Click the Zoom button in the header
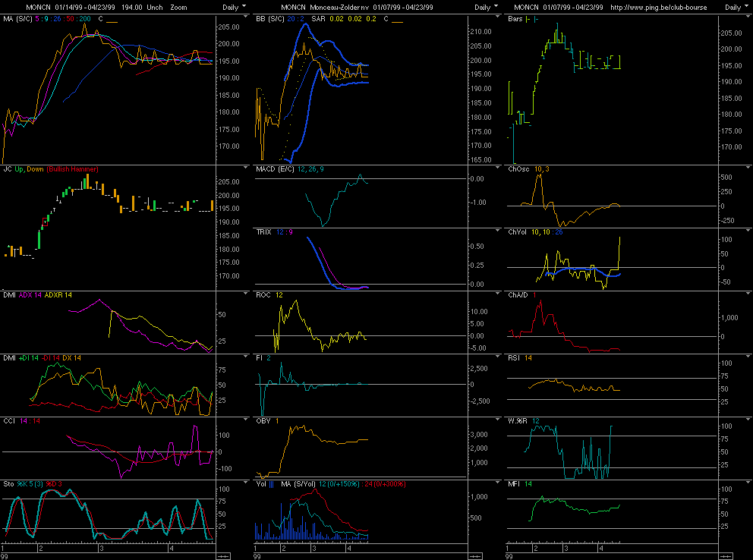Viewport: 753px width, 560px height. pos(178,7)
